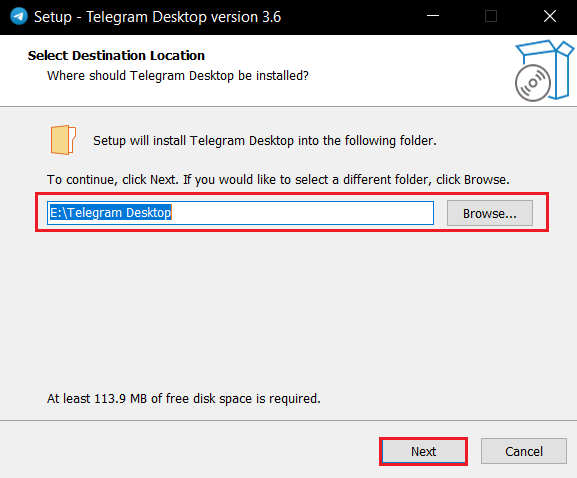The width and height of the screenshot is (577, 478).
Task: Click the empty space inside the destination field
Action: (302, 213)
